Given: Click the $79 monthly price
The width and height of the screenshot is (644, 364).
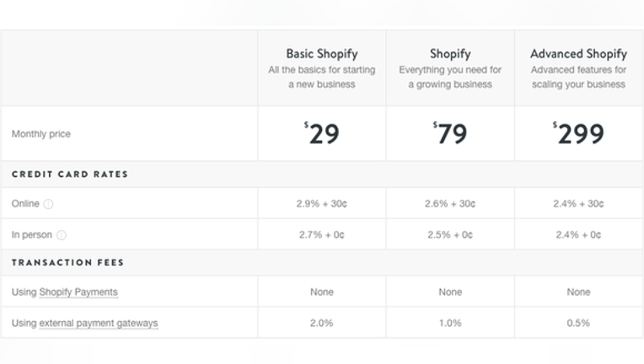Looking at the screenshot, I should click(450, 133).
